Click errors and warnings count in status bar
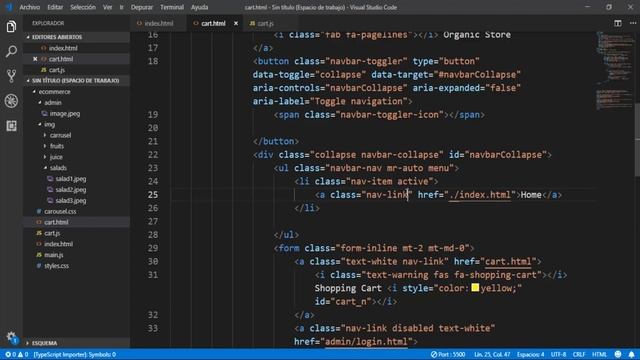This screenshot has height=360, width=640. click(x=16, y=354)
